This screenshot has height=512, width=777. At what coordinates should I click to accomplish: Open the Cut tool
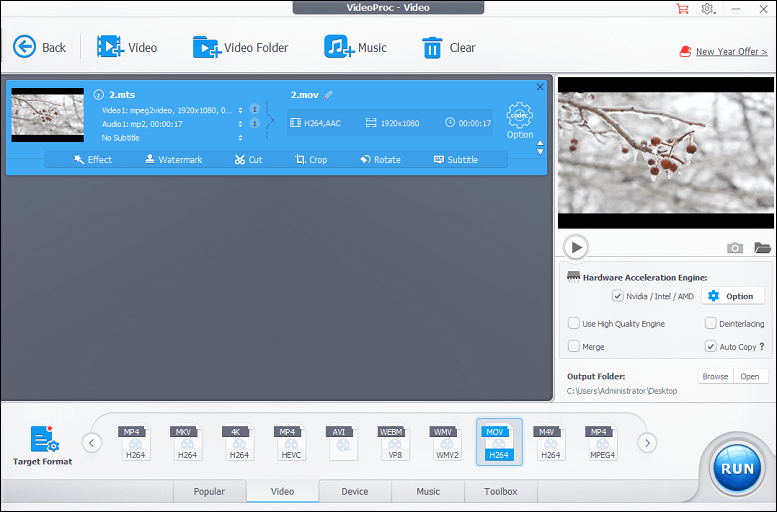pyautogui.click(x=248, y=160)
